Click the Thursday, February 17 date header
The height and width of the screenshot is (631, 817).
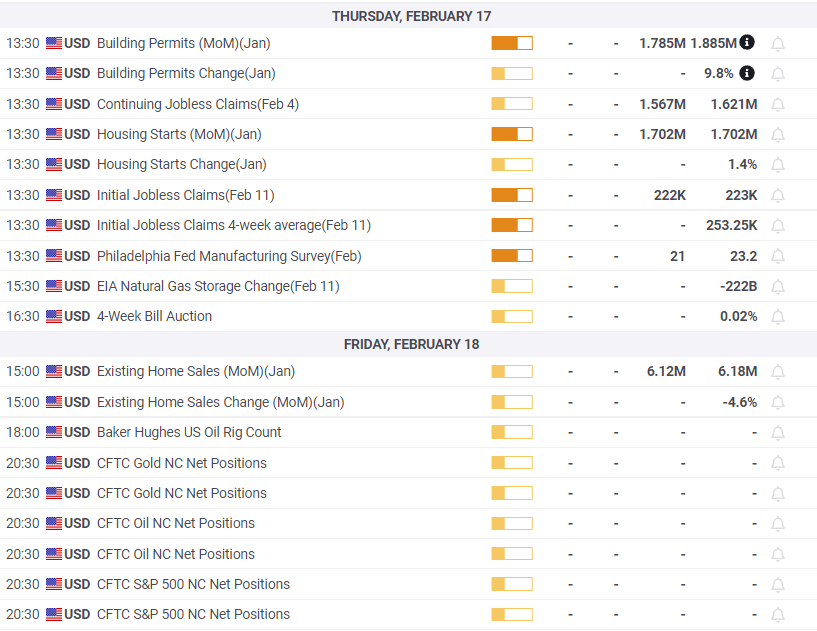(x=411, y=16)
